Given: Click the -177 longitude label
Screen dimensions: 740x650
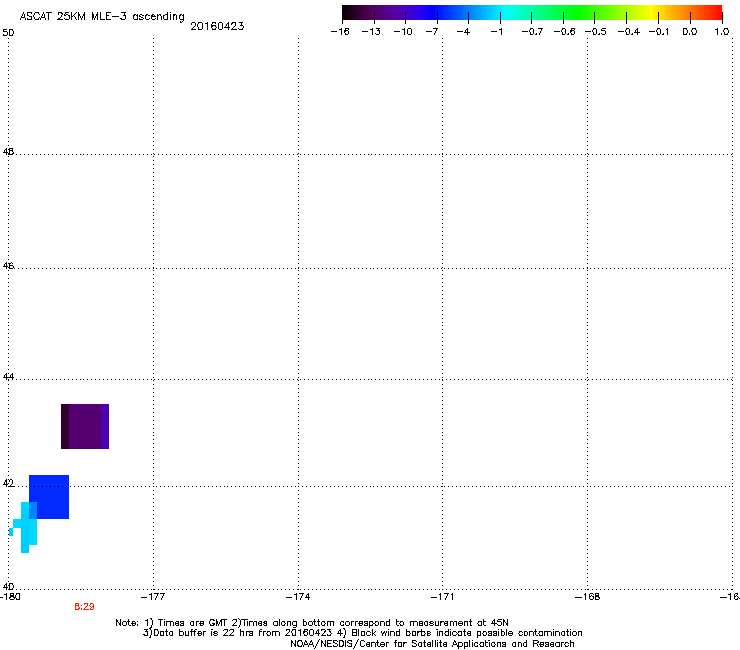Looking at the screenshot, I should pyautogui.click(x=153, y=597).
